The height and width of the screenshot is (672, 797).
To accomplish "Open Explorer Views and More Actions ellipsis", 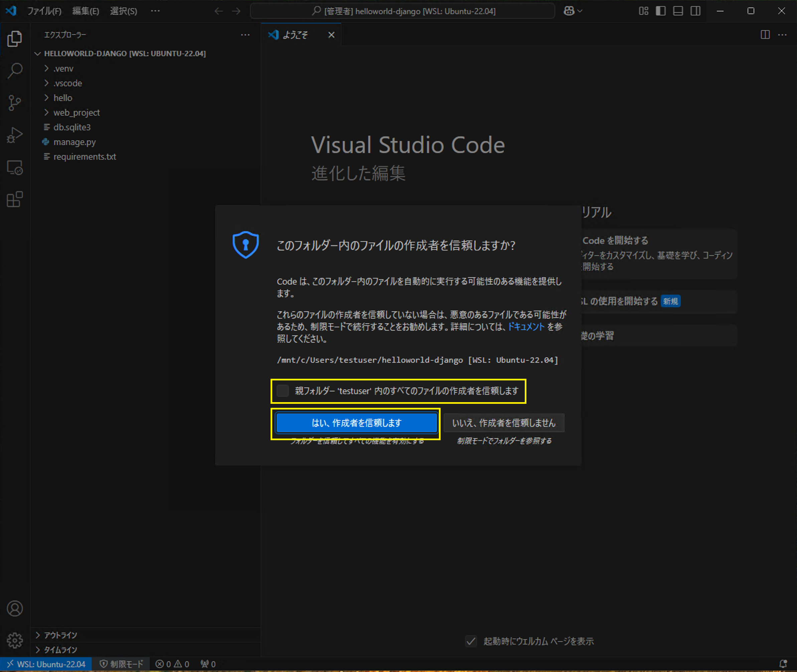I will point(246,35).
